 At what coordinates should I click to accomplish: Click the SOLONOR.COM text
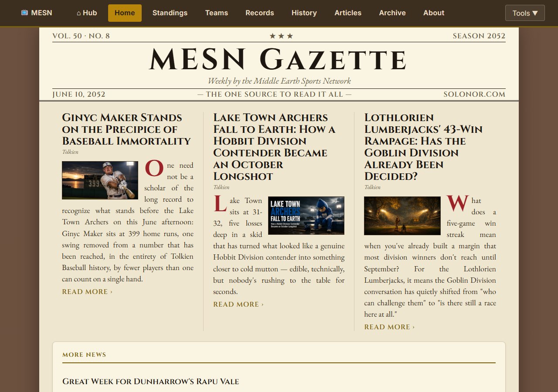(474, 95)
